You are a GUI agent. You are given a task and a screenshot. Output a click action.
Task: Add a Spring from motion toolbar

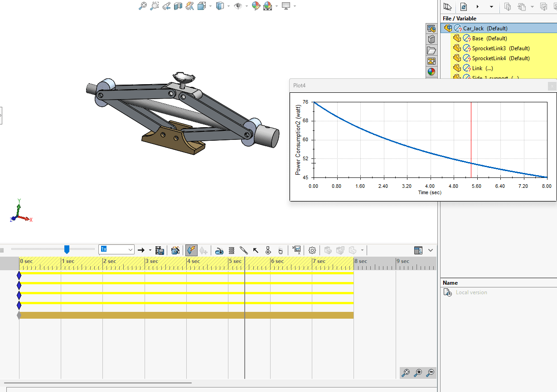231,250
